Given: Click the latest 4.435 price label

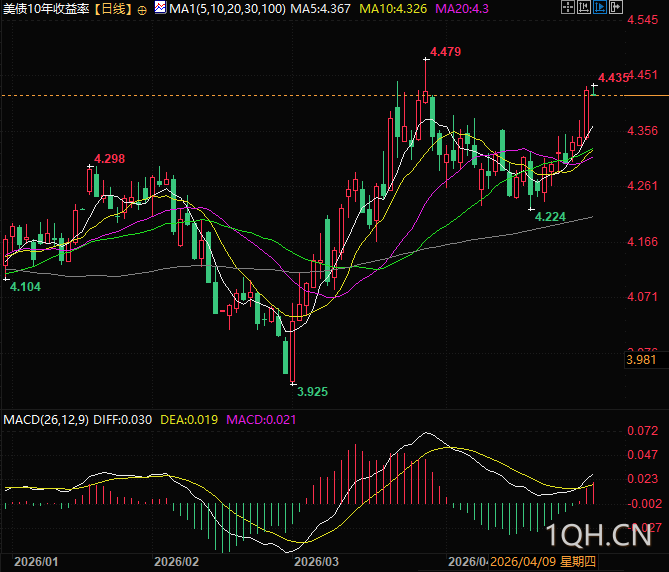Looking at the screenshot, I should click(x=613, y=77).
